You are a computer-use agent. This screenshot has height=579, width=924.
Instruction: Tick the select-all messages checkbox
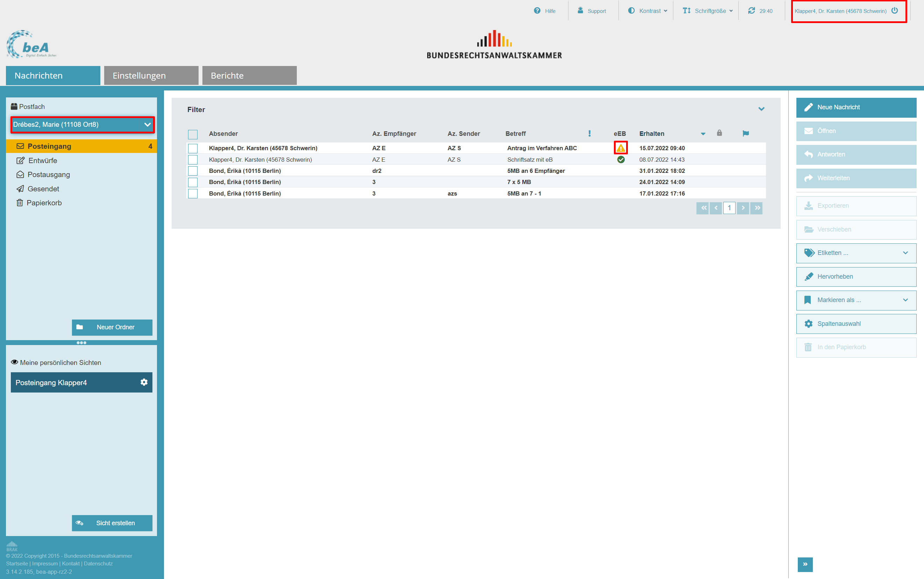[193, 134]
